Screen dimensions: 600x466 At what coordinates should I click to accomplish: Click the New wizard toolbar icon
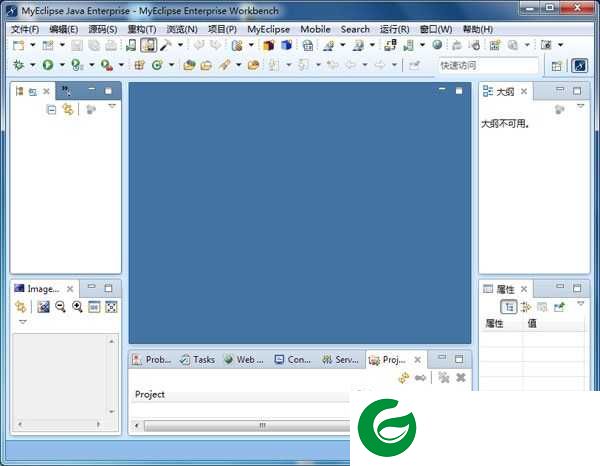pos(18,45)
